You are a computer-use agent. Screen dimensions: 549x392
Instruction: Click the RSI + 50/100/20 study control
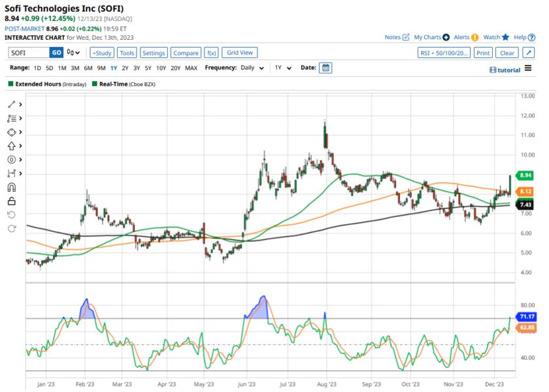[x=444, y=53]
